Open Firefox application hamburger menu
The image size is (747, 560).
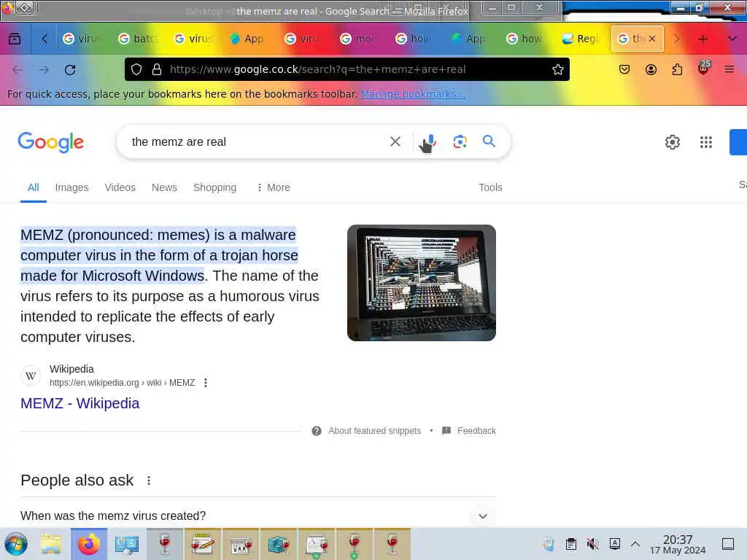click(729, 69)
